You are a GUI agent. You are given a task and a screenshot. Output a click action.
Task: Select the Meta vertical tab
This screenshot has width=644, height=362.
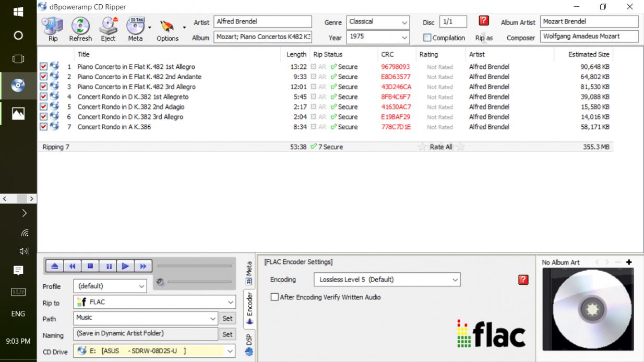[x=249, y=272]
